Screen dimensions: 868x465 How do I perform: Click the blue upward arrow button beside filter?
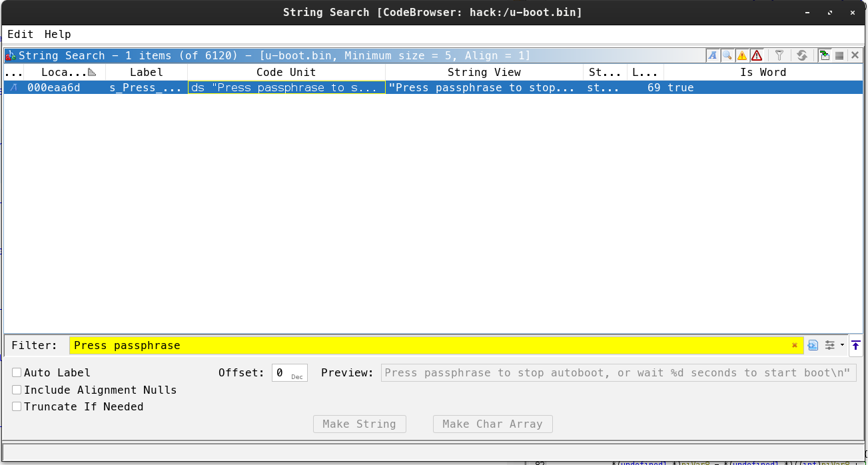pyautogui.click(x=856, y=345)
